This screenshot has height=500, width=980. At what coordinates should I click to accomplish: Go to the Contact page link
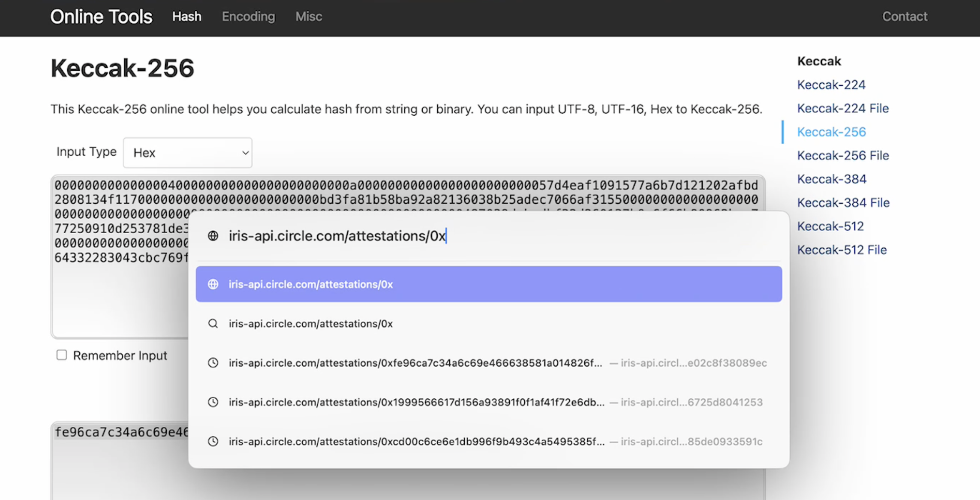tap(905, 17)
